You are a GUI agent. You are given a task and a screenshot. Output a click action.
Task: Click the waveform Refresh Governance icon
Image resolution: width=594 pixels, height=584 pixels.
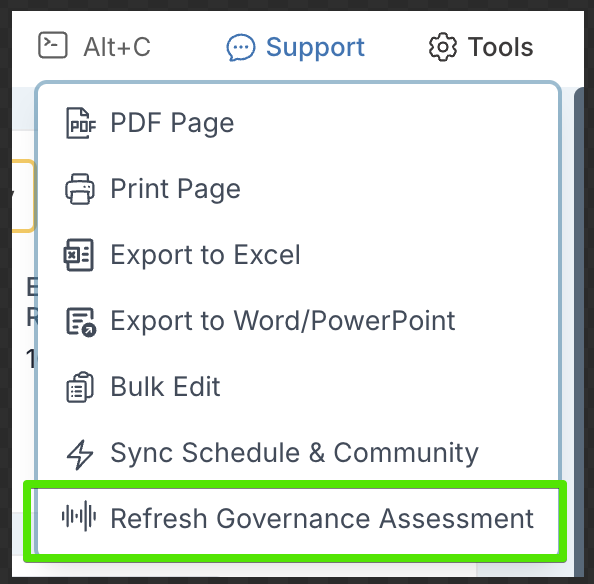[x=79, y=516]
